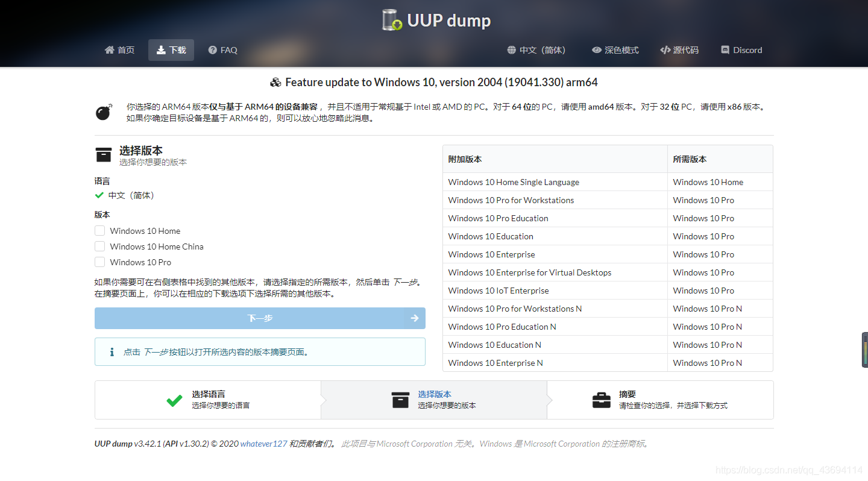
Task: Click the code icon beside 源代码
Action: (x=665, y=50)
